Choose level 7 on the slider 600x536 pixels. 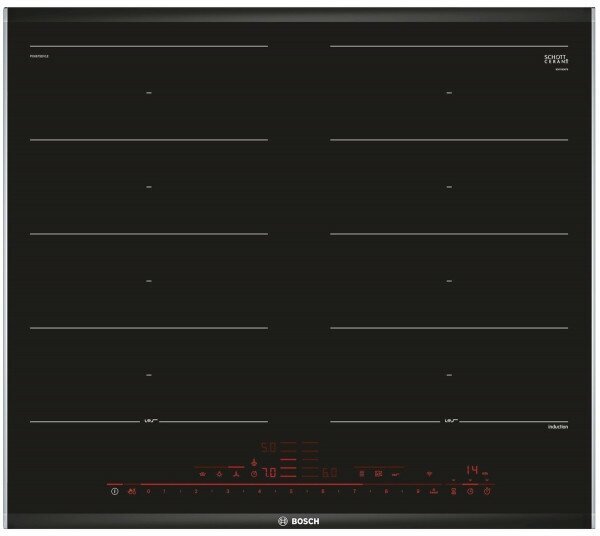tap(354, 491)
